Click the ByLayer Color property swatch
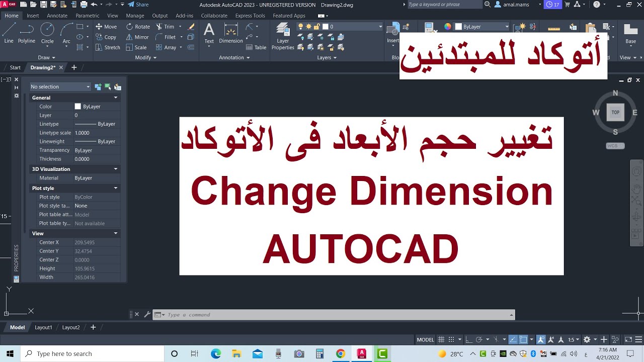Screen dimensions: 644x362 pos(78,107)
